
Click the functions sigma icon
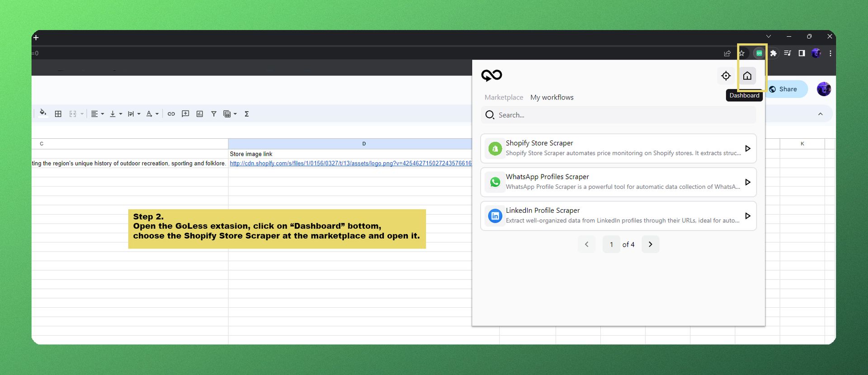tap(247, 114)
